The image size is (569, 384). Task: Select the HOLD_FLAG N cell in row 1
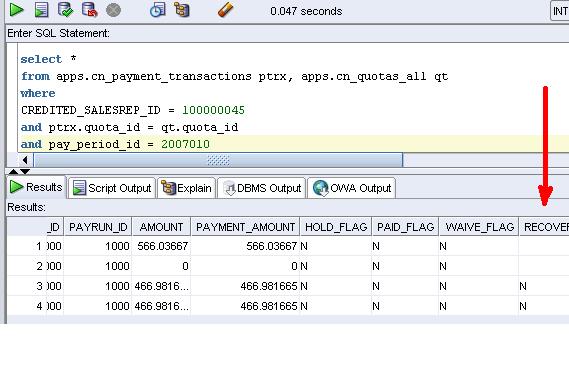coord(336,246)
